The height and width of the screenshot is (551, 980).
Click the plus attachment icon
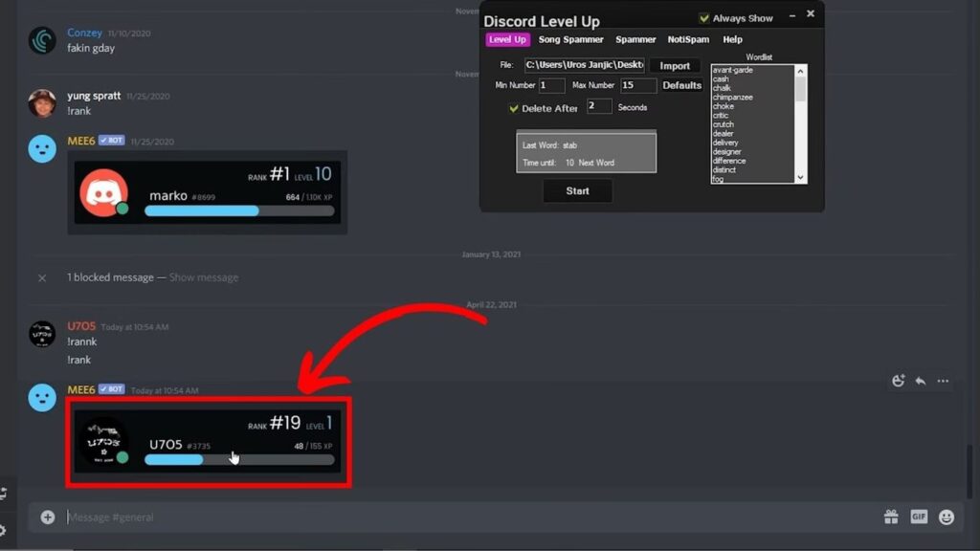(x=48, y=517)
